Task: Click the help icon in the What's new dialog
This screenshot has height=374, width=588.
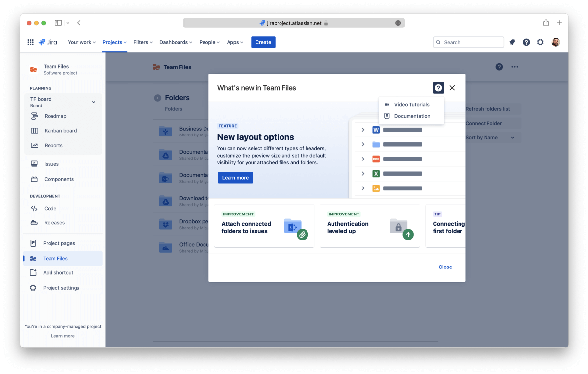Action: pos(438,88)
